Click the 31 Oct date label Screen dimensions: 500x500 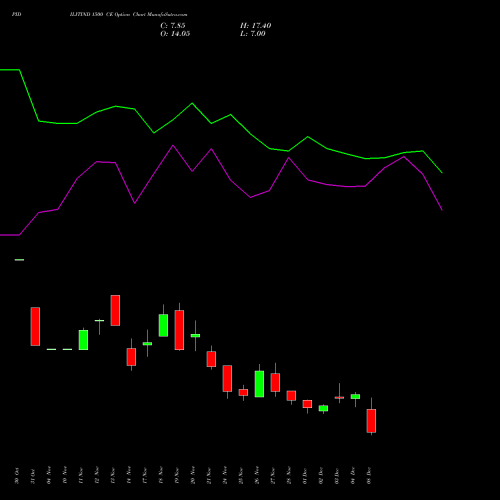[33, 476]
